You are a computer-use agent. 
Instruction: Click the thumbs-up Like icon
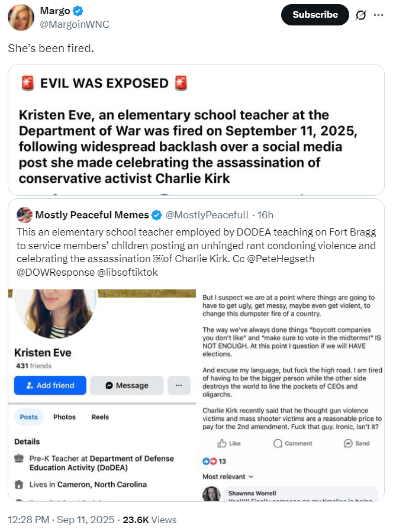[222, 443]
